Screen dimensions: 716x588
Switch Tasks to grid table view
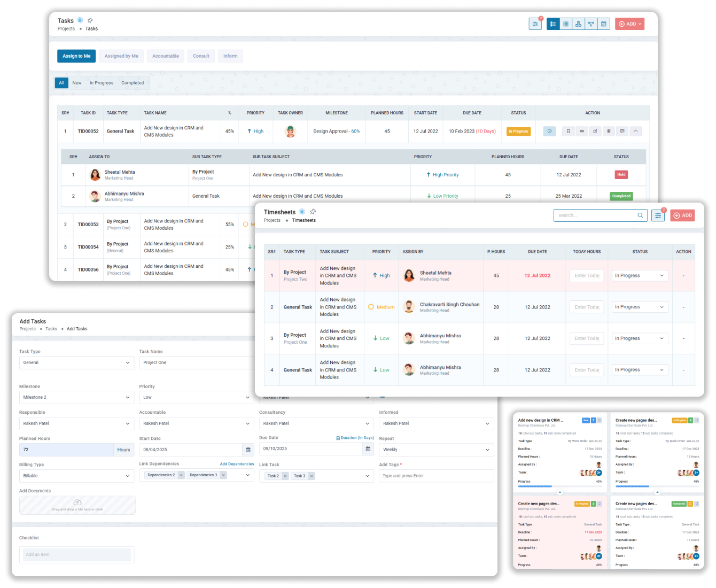tap(566, 24)
